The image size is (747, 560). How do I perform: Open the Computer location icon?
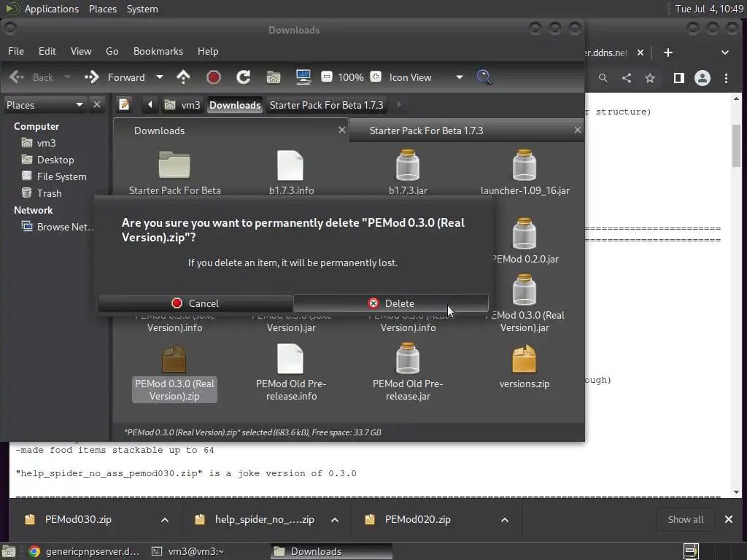click(x=303, y=77)
